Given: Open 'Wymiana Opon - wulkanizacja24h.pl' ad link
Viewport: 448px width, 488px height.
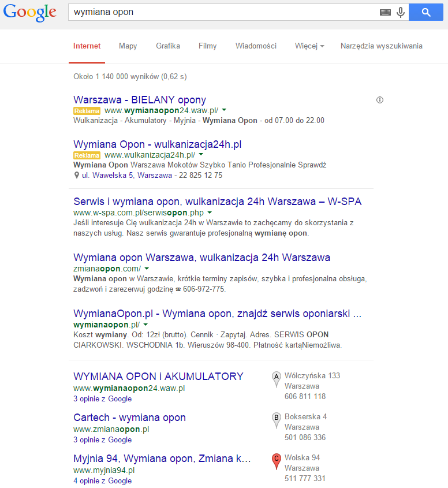Looking at the screenshot, I should point(158,144).
